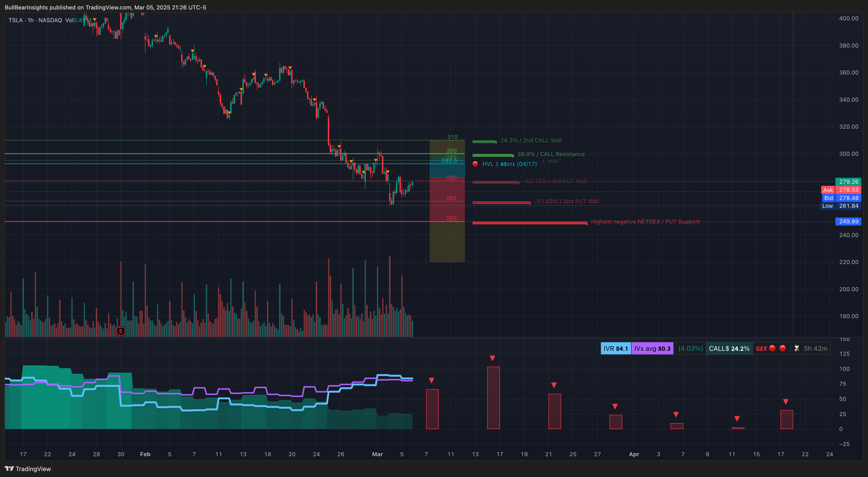
Task: Click the green bar beside 2nd CALL Wall
Action: [485, 142]
